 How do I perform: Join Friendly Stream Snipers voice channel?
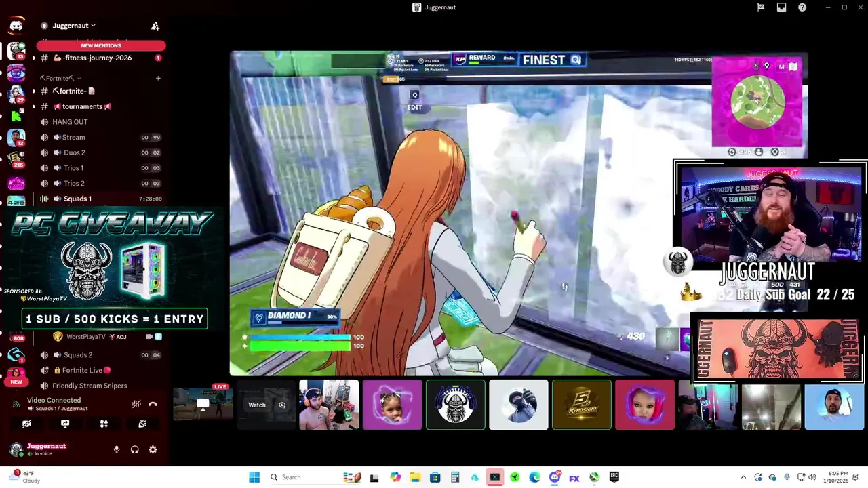tap(101, 386)
